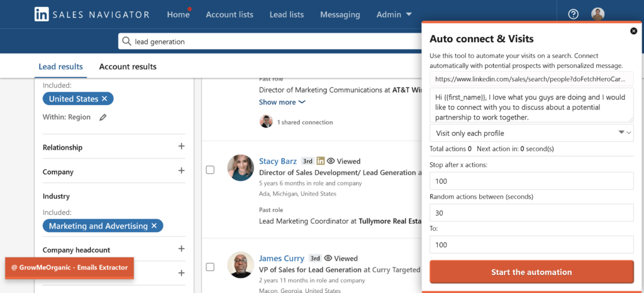Open Lead lists
This screenshot has height=293, width=644.
point(287,14)
